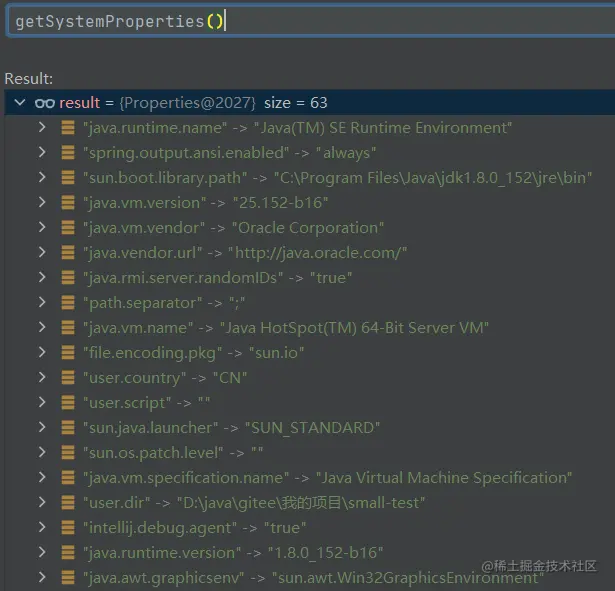Viewport: 615px width, 591px height.
Task: Click the entry icon for user.country
Action: (x=68, y=378)
